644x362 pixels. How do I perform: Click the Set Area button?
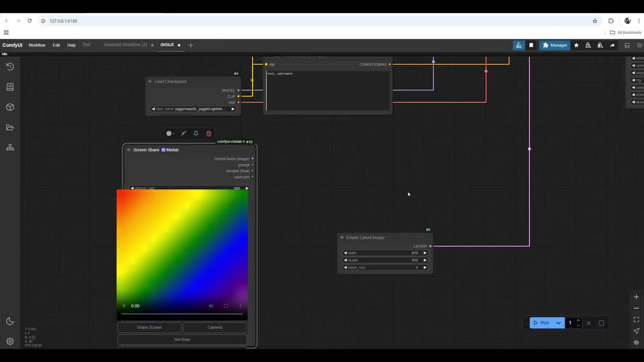(x=182, y=339)
